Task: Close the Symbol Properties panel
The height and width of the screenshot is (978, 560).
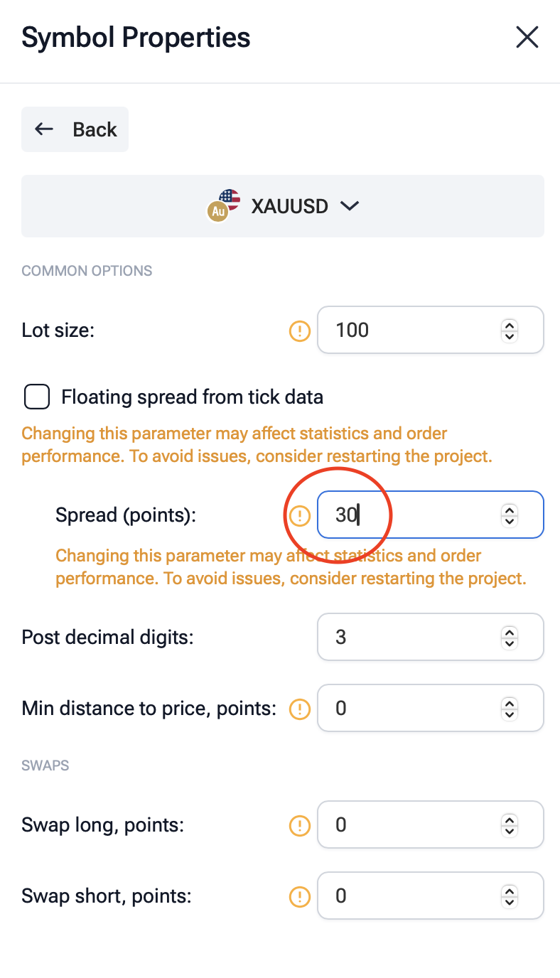Action: click(x=527, y=37)
